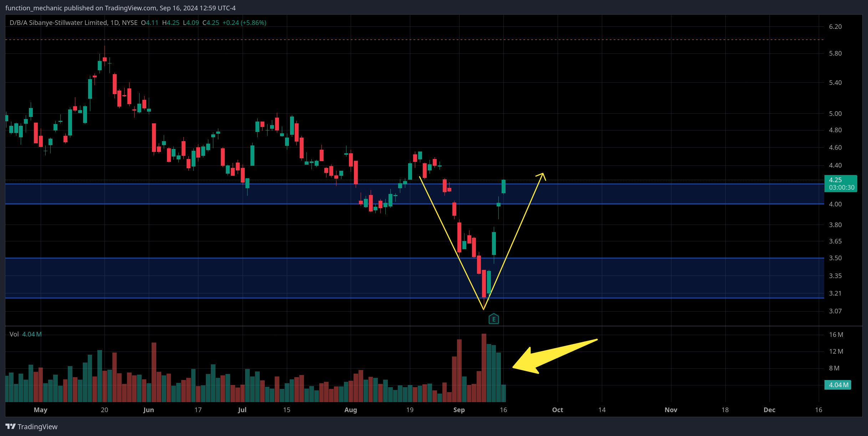Click the price axis value 3.07

pyautogui.click(x=835, y=311)
